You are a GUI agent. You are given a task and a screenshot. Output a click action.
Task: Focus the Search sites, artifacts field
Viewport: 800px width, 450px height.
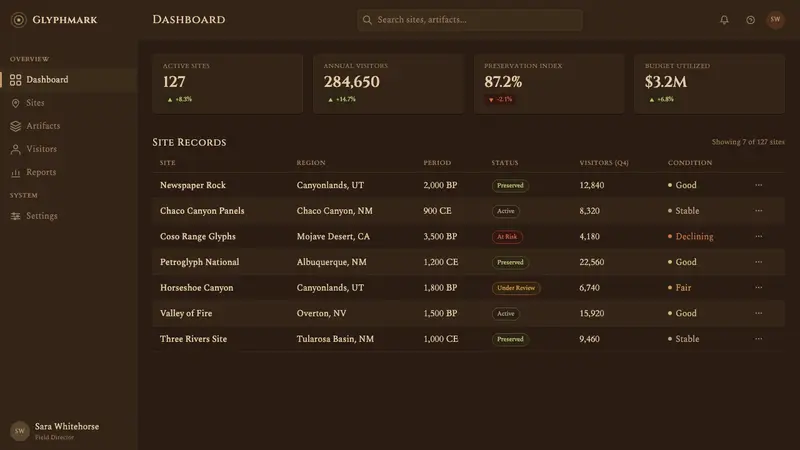click(x=469, y=20)
